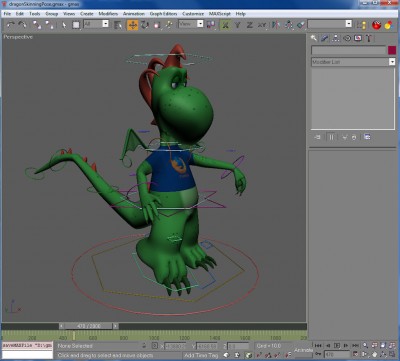Click the Mirror Selected Objects icon
Viewport: 400px width, 361px height.
click(x=275, y=25)
